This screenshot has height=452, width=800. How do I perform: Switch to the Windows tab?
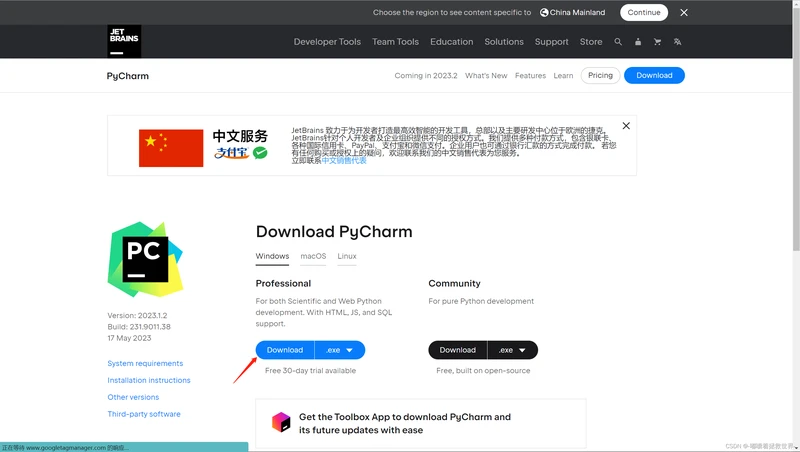272,256
